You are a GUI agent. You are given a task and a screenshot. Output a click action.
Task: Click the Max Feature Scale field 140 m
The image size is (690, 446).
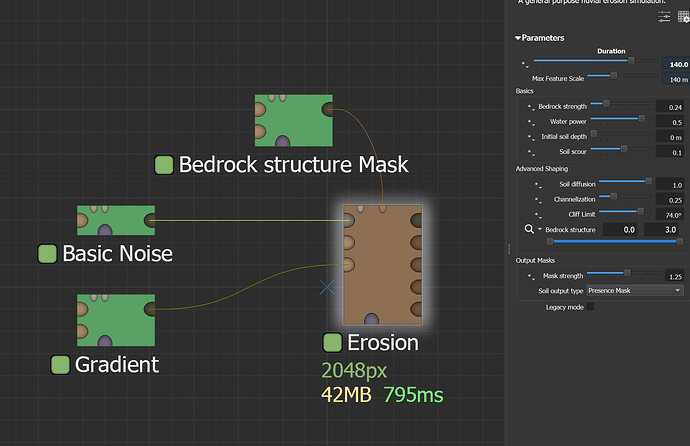point(676,79)
